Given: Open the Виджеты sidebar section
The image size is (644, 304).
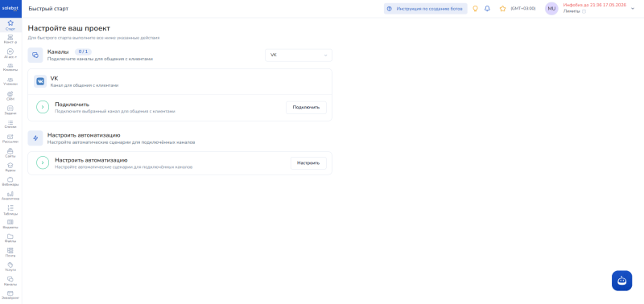Looking at the screenshot, I should [x=10, y=224].
